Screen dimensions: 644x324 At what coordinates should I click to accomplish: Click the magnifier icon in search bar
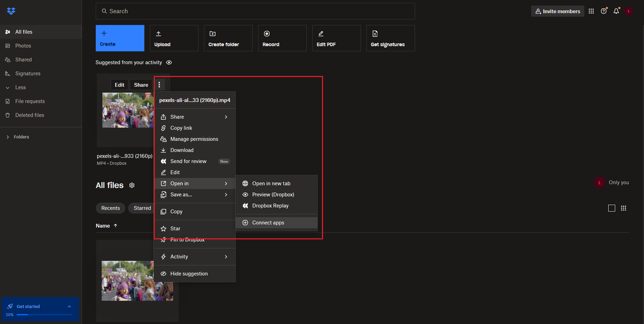click(104, 11)
